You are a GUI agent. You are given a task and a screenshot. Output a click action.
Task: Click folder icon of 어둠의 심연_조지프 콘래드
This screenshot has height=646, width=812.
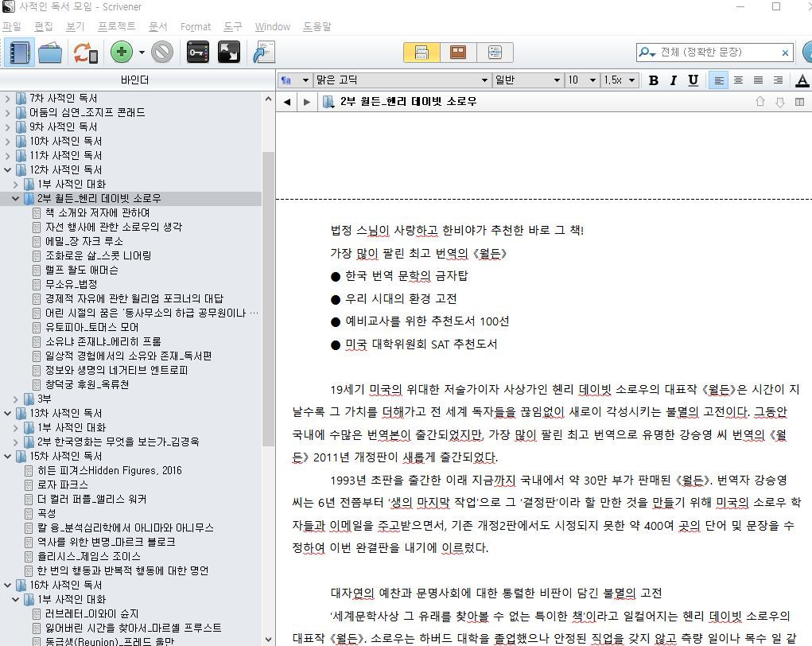(21, 112)
